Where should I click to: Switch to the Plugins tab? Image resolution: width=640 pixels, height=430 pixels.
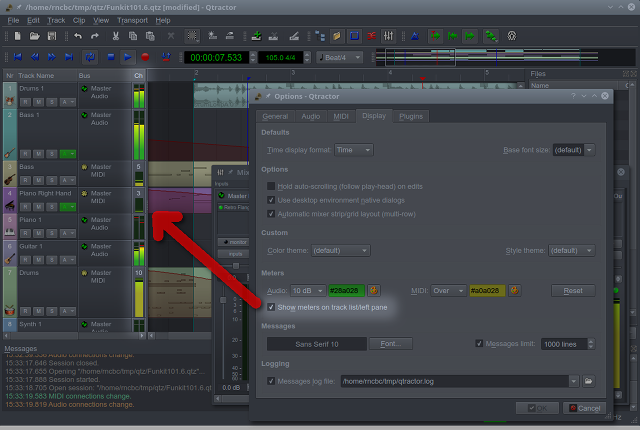tap(411, 117)
